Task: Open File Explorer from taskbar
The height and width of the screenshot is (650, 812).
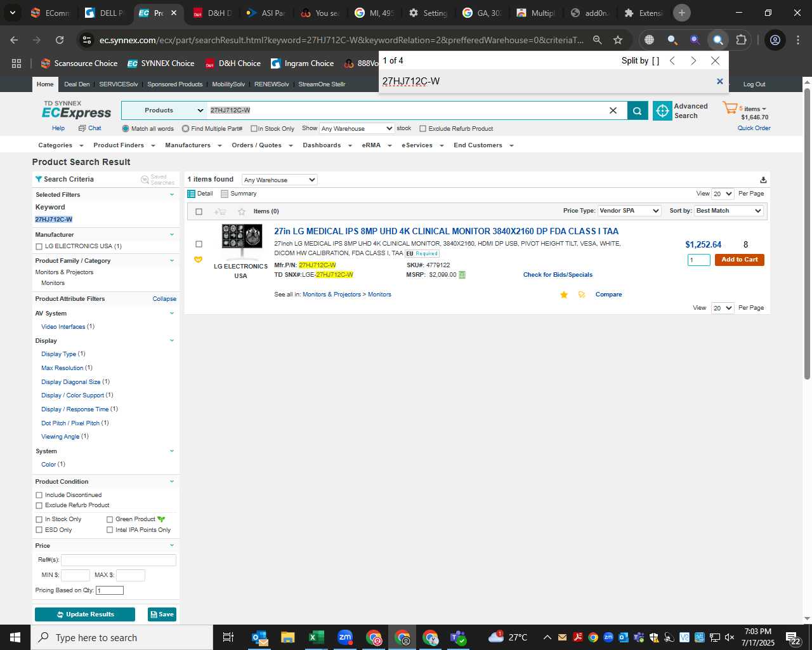Action: (x=287, y=637)
